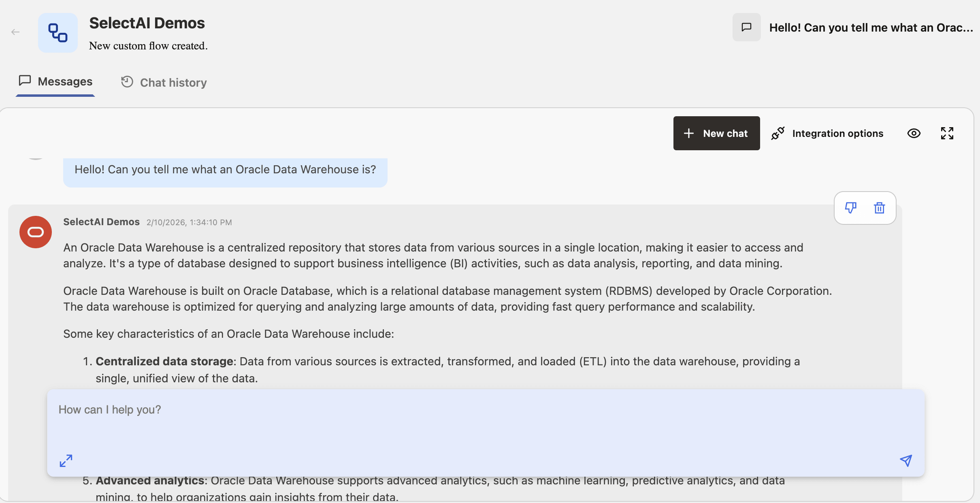Click the chat bubble icon in header
This screenshot has width=980, height=503.
pyautogui.click(x=746, y=27)
